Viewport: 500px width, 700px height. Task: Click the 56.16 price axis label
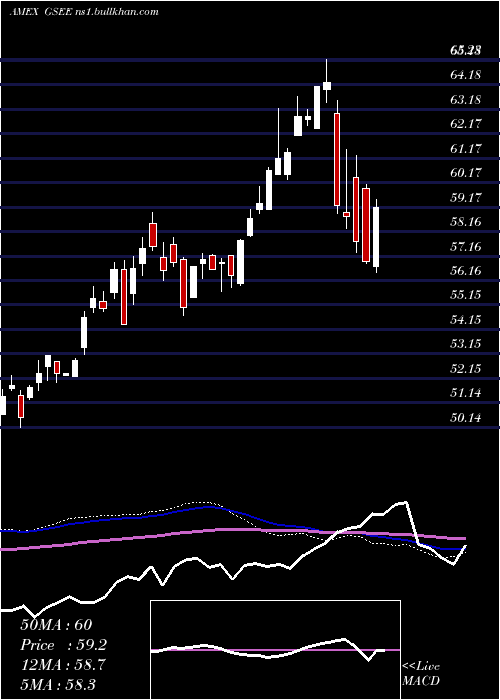click(x=466, y=271)
